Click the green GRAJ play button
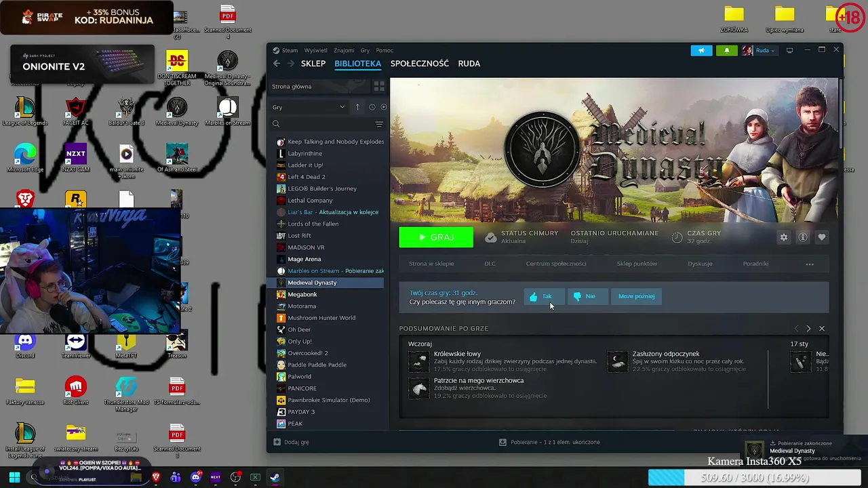The image size is (868, 488). click(436, 237)
